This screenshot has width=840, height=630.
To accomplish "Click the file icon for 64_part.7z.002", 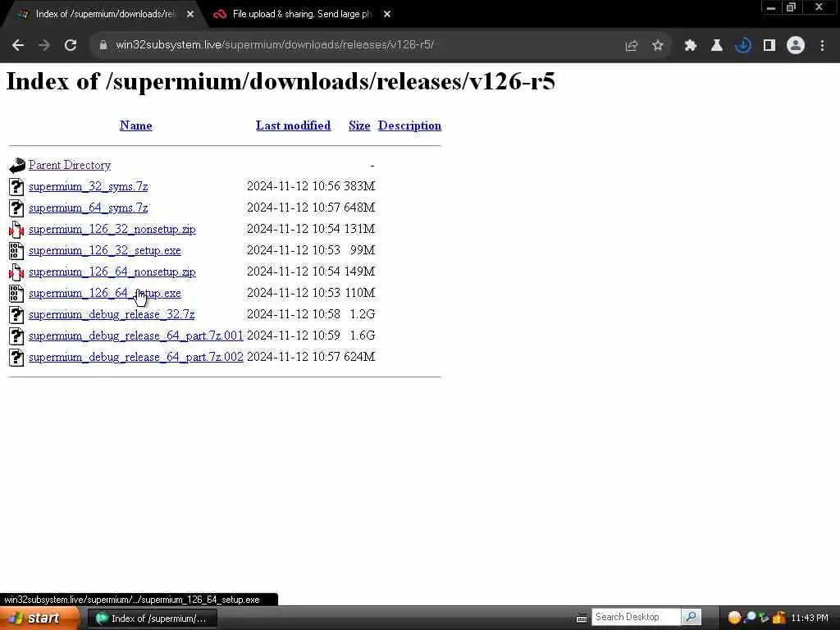I will click(x=16, y=358).
